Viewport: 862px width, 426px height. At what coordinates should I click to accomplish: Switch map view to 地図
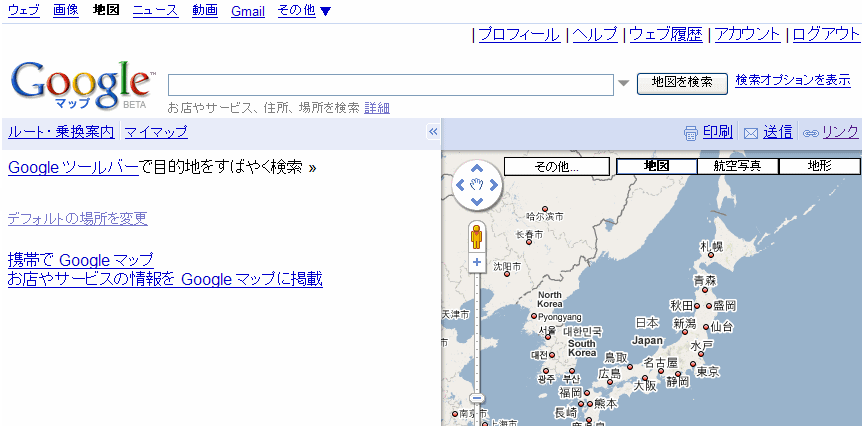click(656, 166)
